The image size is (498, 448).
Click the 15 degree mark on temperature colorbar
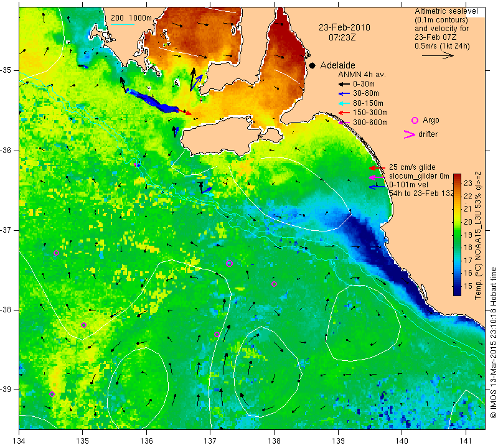tap(468, 286)
